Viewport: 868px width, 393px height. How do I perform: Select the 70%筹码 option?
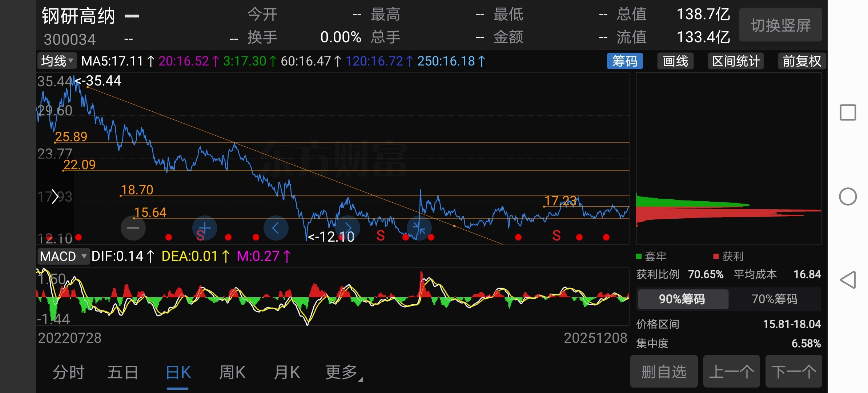[x=774, y=299]
